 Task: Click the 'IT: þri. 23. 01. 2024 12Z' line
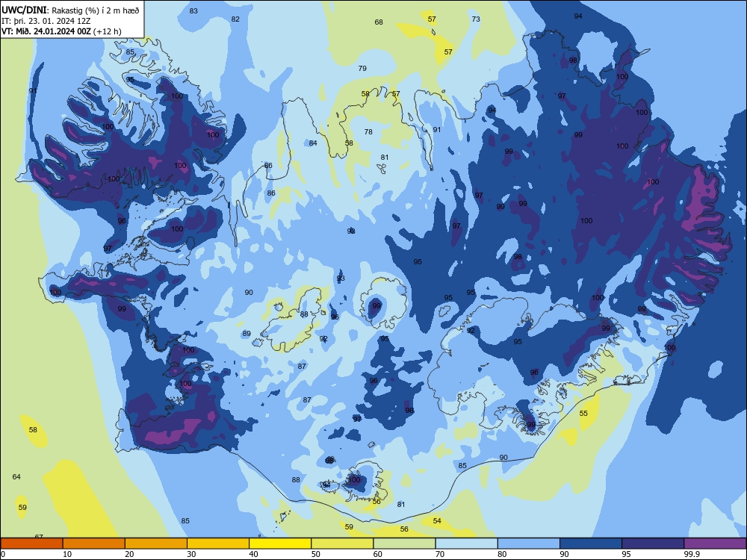pyautogui.click(x=46, y=21)
